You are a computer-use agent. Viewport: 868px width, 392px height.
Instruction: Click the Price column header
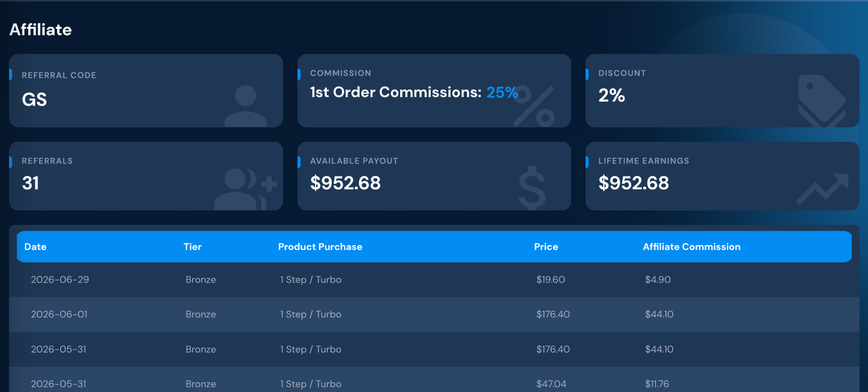coord(546,247)
